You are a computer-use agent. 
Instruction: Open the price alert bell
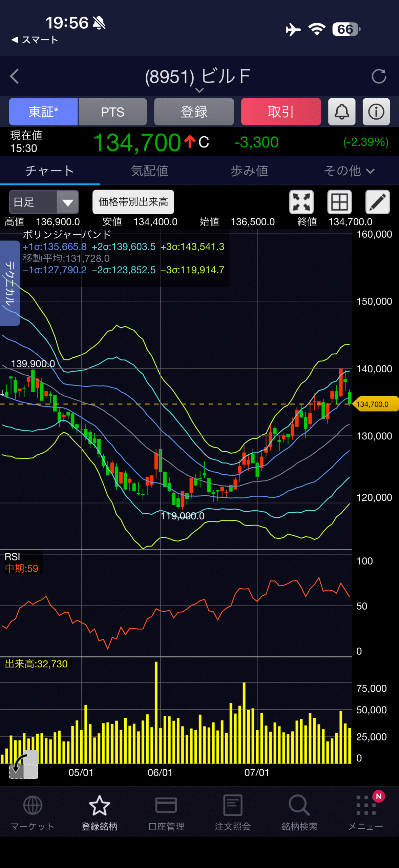pyautogui.click(x=342, y=112)
